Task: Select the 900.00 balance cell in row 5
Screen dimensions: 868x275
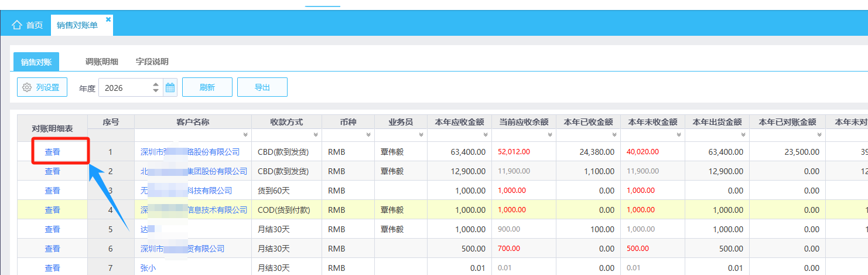Action: pos(524,229)
